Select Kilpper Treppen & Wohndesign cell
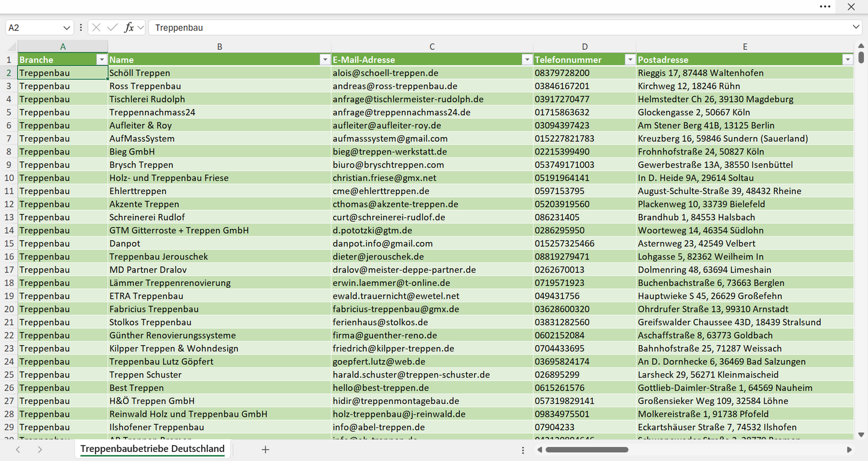Viewport: 868px width, 461px height. (x=220, y=349)
